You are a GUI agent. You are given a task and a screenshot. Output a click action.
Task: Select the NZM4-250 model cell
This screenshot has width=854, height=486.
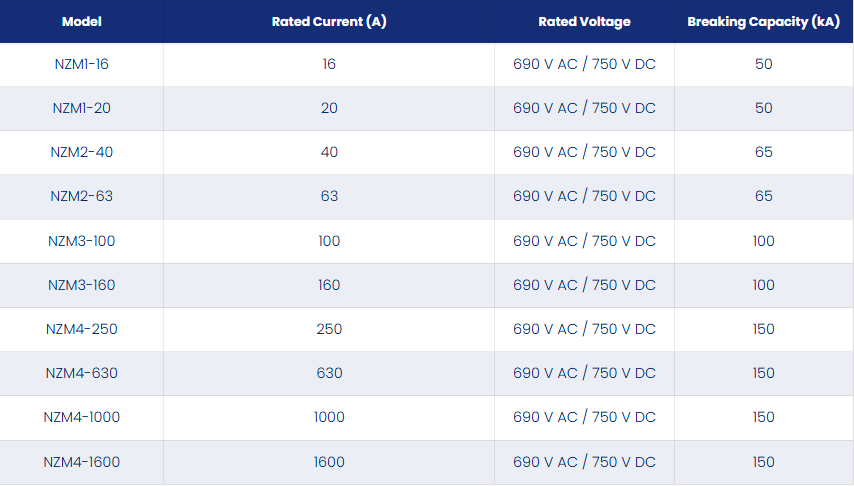pyautogui.click(x=82, y=329)
